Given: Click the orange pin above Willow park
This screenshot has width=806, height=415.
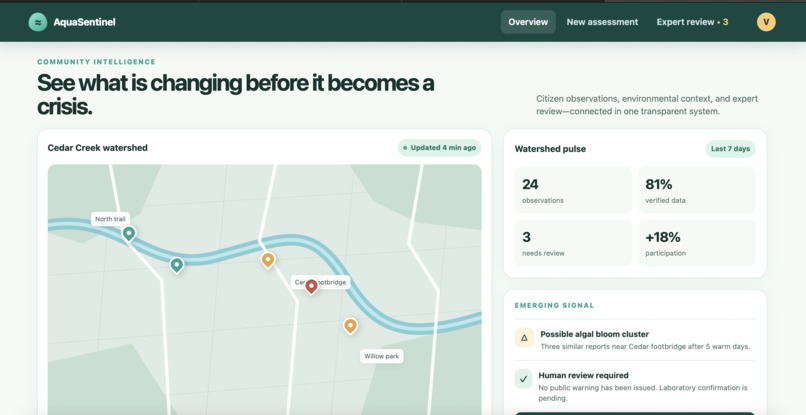Looking at the screenshot, I should tap(350, 326).
